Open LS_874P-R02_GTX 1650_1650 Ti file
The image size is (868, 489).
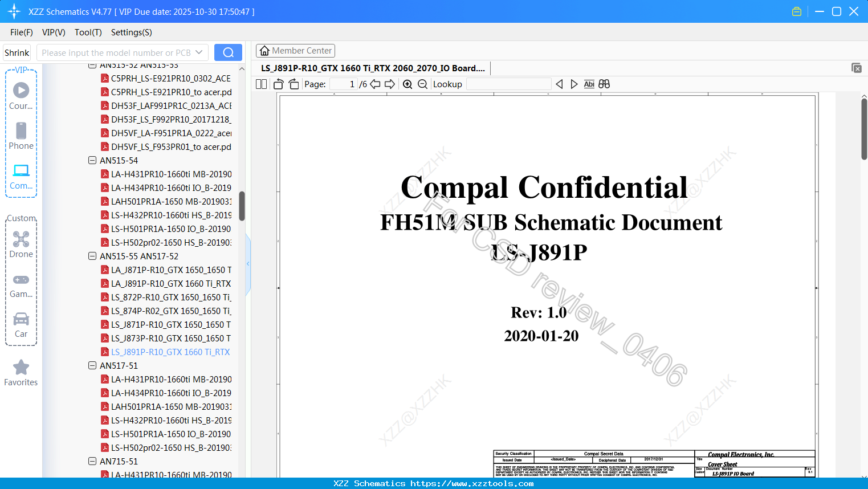pos(171,311)
